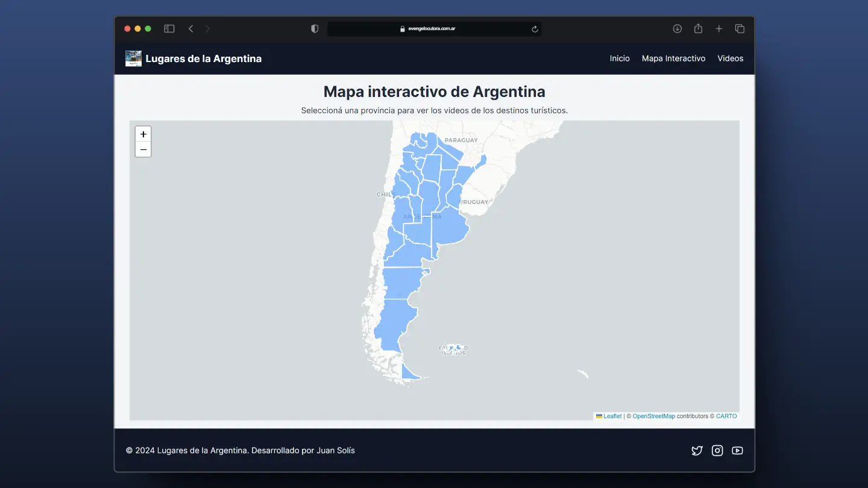Open the Leaflet attribution link

point(609,416)
